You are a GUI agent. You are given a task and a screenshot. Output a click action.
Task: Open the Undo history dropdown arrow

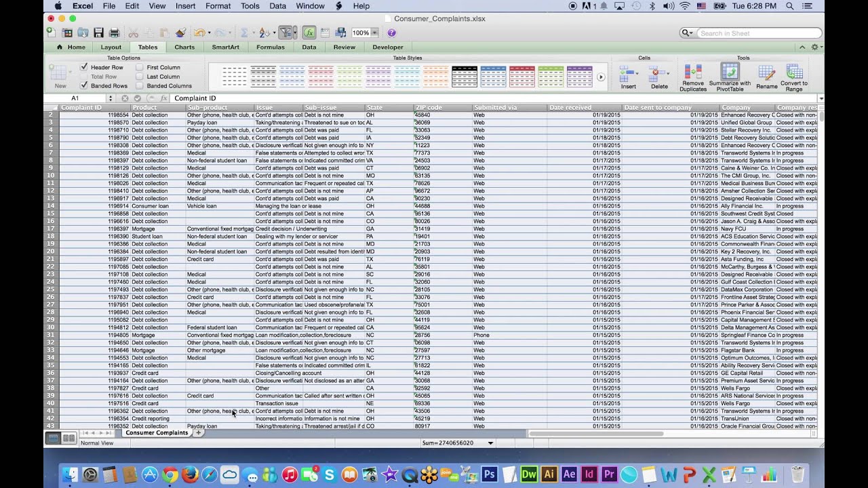[x=210, y=33]
